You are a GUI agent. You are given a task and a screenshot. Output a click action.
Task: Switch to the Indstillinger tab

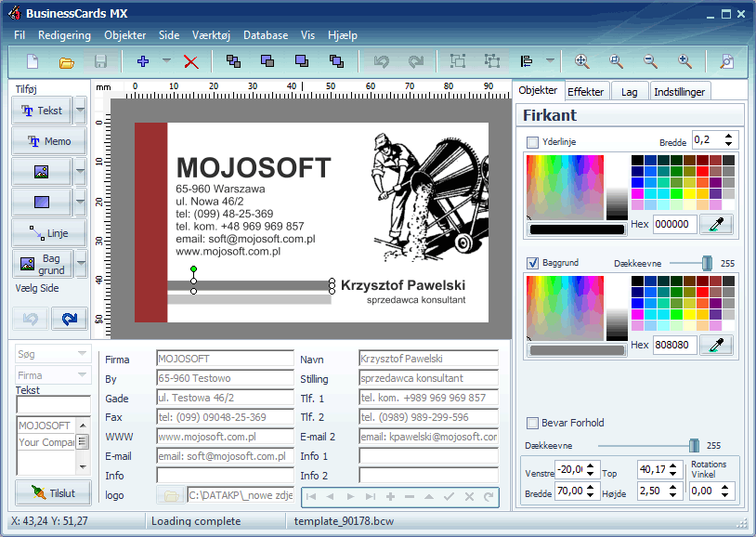pos(679,92)
